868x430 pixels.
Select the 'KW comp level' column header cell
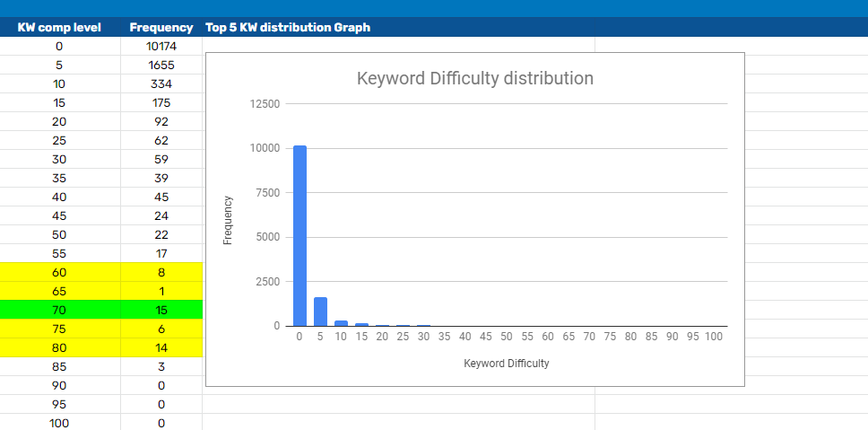pos(59,27)
